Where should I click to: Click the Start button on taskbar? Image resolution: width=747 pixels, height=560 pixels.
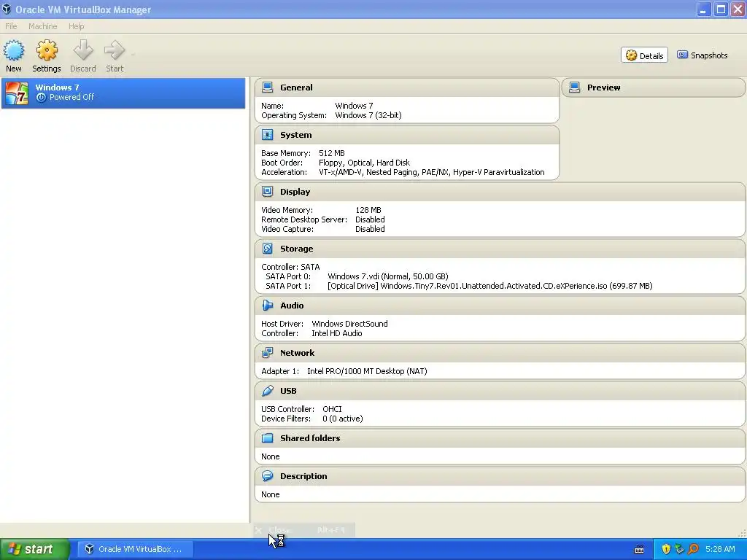(x=35, y=549)
